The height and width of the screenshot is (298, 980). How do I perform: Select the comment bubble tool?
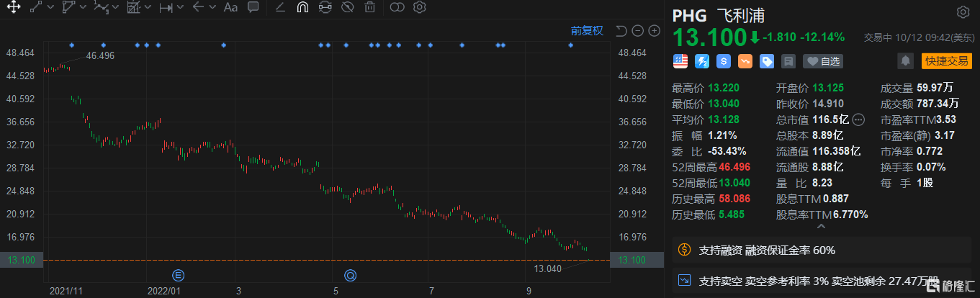(x=253, y=7)
